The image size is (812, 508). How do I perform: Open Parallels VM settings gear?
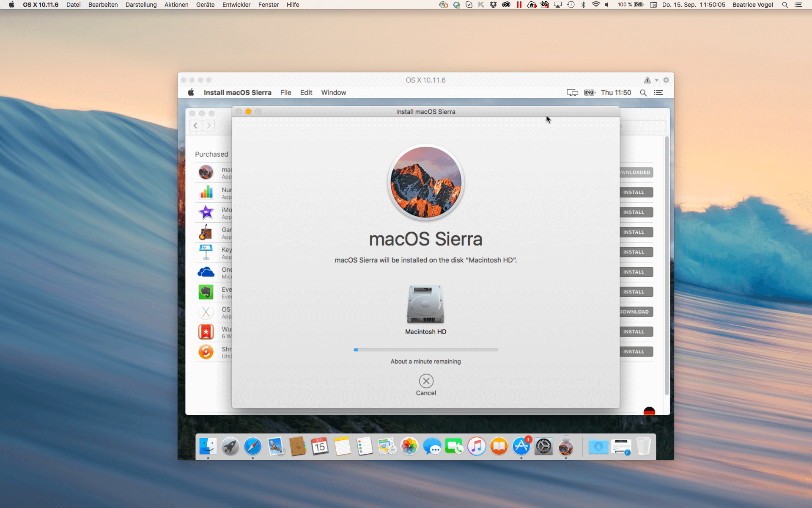point(666,80)
